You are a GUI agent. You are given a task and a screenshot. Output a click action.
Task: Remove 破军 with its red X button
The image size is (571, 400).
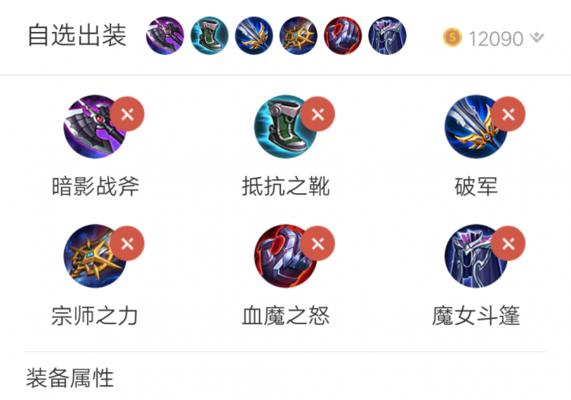pyautogui.click(x=508, y=114)
